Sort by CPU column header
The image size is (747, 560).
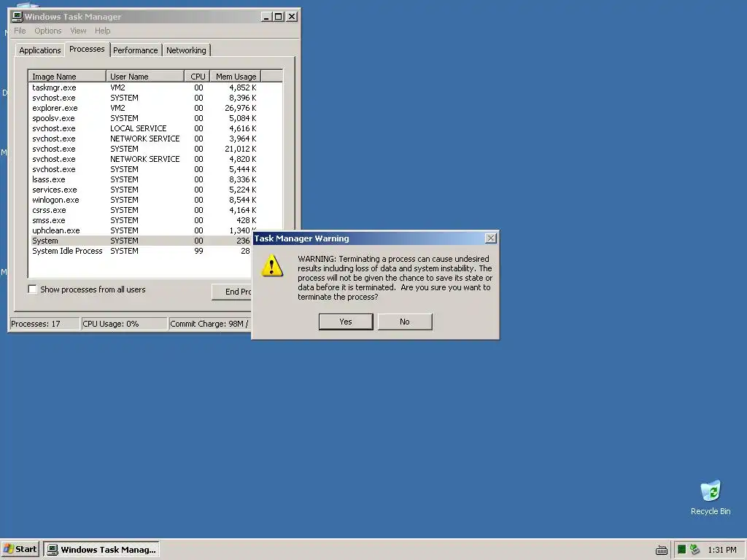coord(197,76)
